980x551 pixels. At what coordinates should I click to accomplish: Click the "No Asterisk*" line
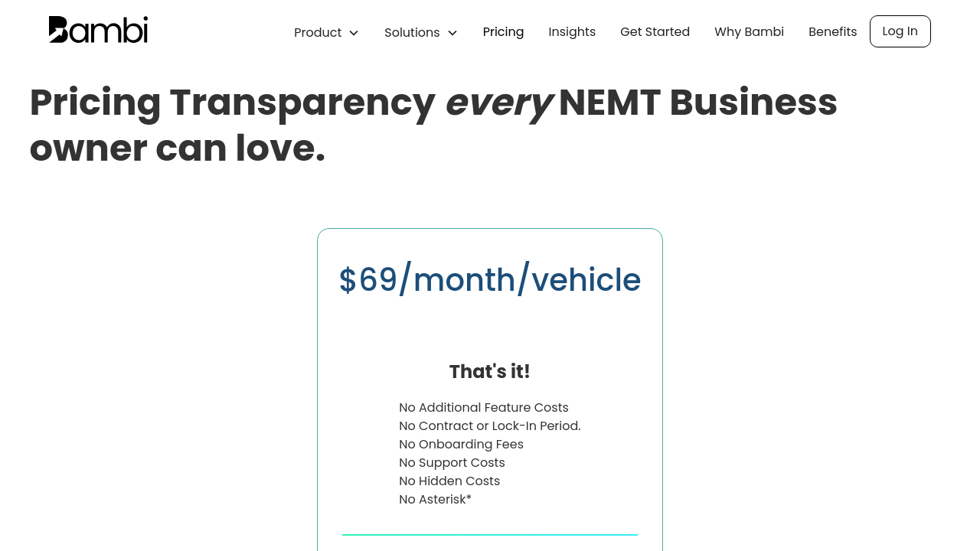[435, 499]
